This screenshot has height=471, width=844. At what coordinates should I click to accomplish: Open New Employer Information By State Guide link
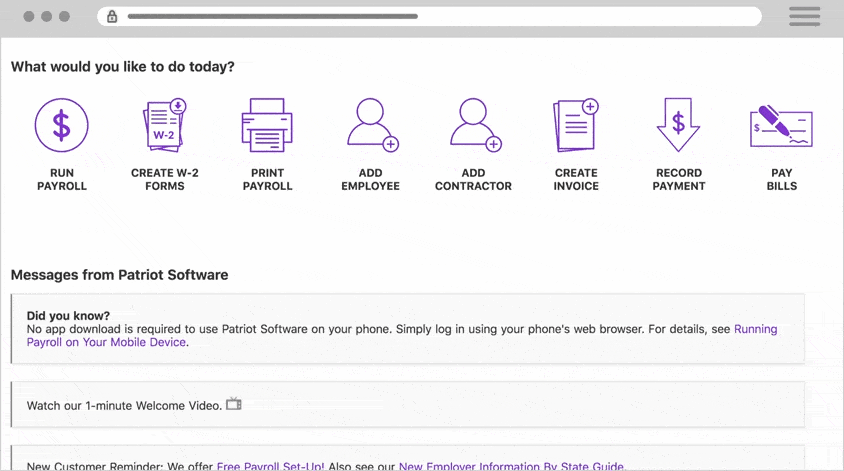pos(510,466)
